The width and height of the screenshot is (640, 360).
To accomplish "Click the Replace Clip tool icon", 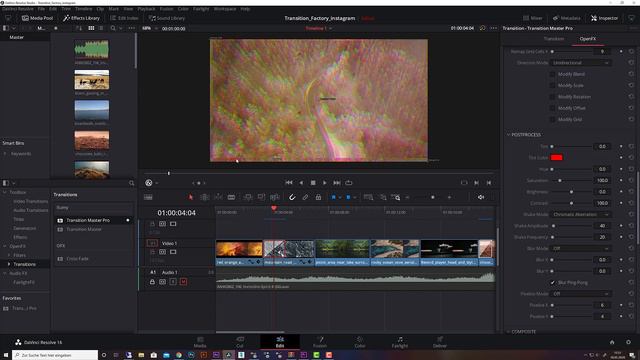I will click(x=275, y=197).
